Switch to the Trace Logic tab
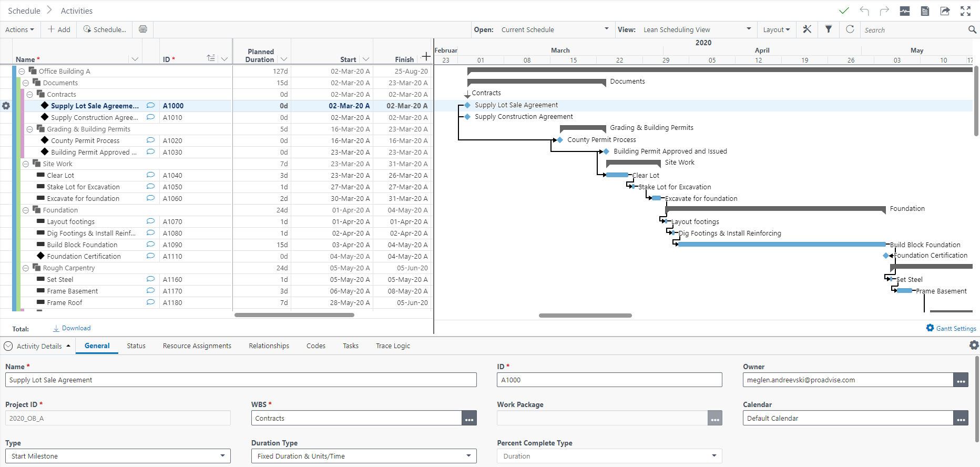The image size is (980, 467). coord(393,346)
